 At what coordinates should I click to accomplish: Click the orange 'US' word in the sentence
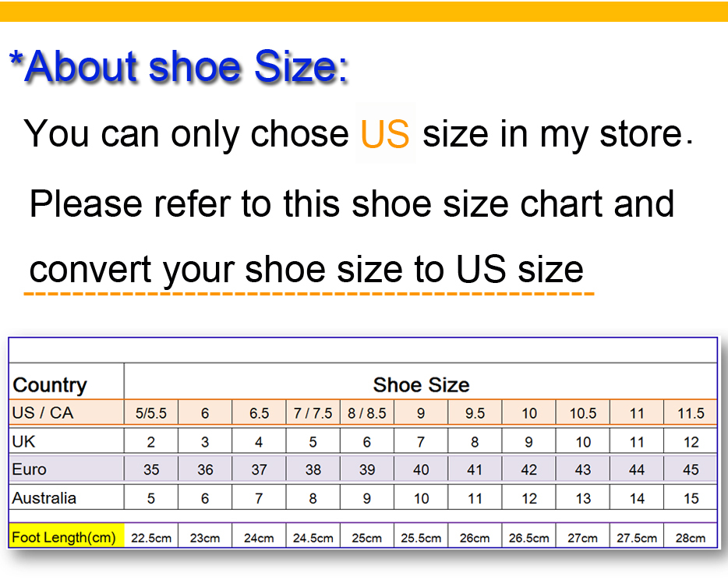pyautogui.click(x=385, y=134)
